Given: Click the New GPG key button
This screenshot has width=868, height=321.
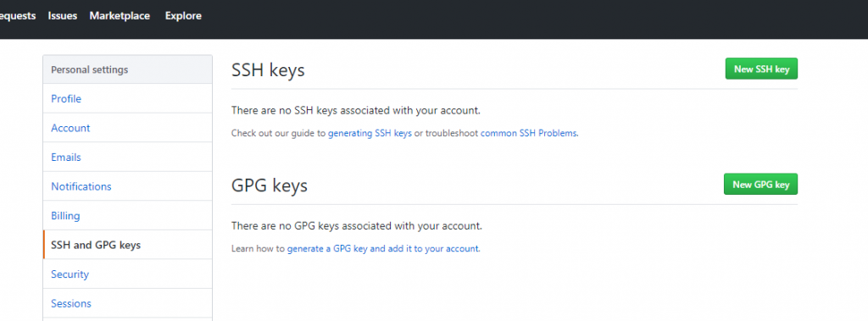Looking at the screenshot, I should click(x=760, y=185).
